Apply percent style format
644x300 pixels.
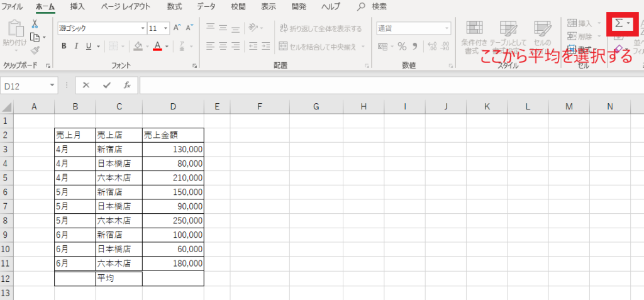[402, 46]
